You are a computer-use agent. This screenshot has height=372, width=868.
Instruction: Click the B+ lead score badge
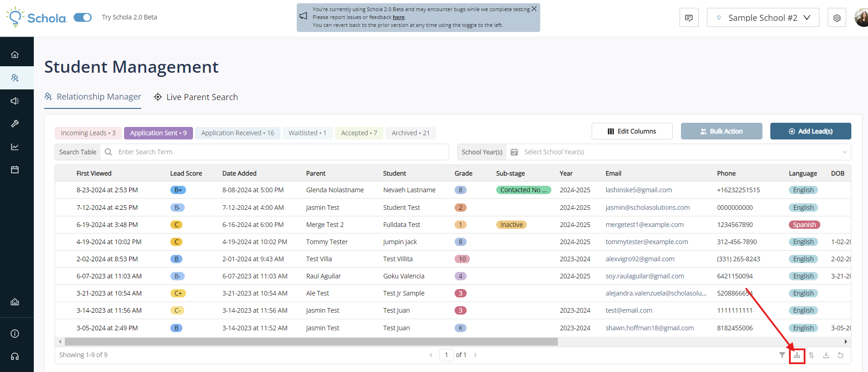178,190
